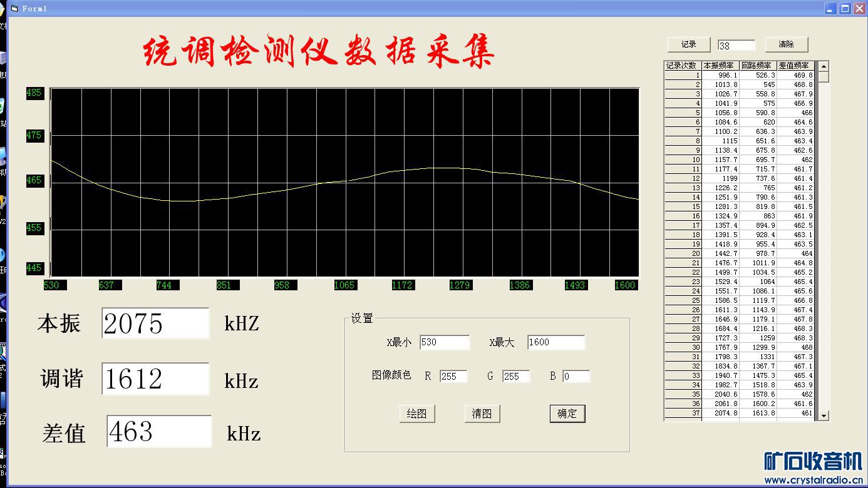Select table cell 1143.9

(758, 310)
